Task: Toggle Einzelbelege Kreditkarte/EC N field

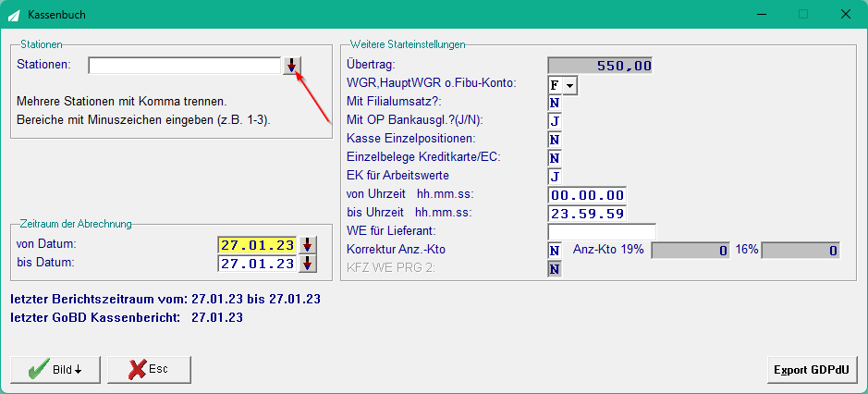Action: pos(554,158)
